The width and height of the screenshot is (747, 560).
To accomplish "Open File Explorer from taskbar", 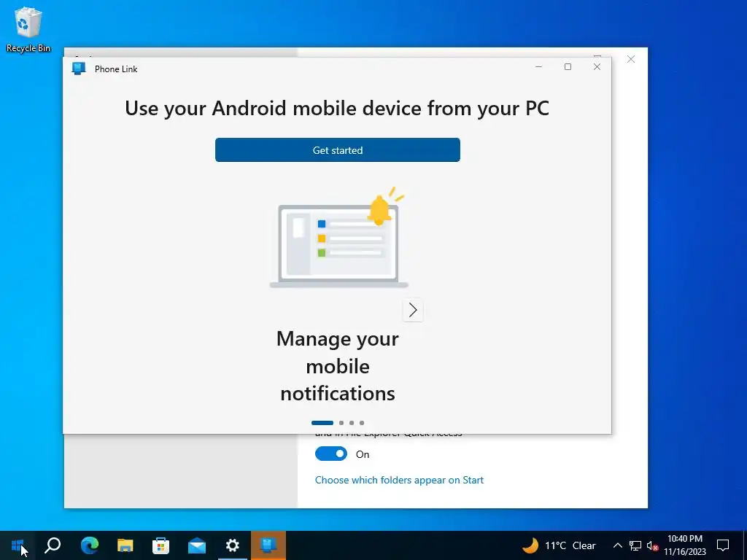I will [125, 545].
